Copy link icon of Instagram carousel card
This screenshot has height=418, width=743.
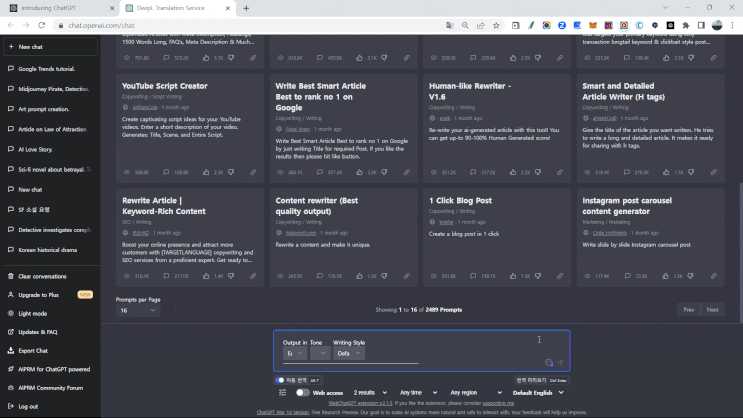coord(714,276)
